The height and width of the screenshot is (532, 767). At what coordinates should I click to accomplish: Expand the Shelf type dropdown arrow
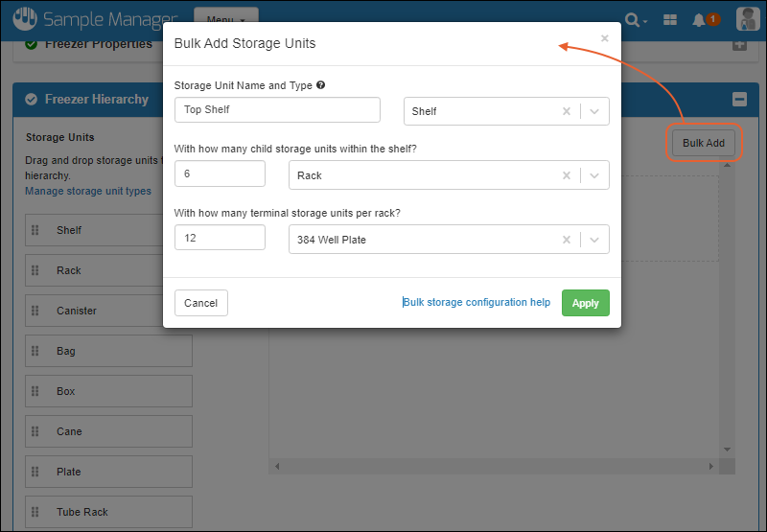click(594, 111)
